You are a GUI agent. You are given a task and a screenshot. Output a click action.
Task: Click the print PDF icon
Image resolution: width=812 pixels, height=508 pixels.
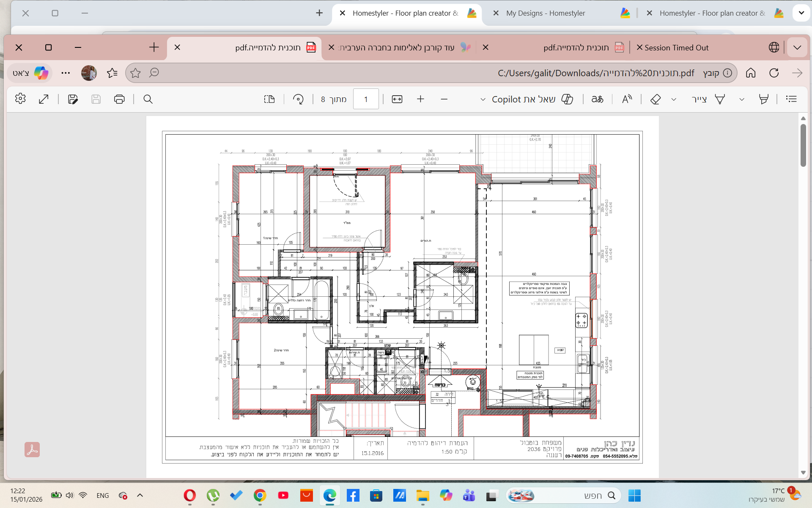click(x=119, y=99)
